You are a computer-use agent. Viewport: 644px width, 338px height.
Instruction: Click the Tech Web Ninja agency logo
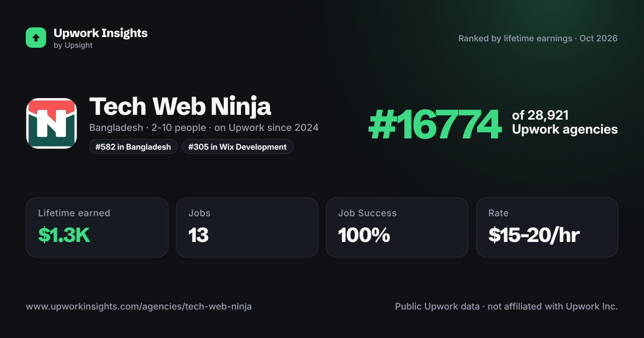52,123
